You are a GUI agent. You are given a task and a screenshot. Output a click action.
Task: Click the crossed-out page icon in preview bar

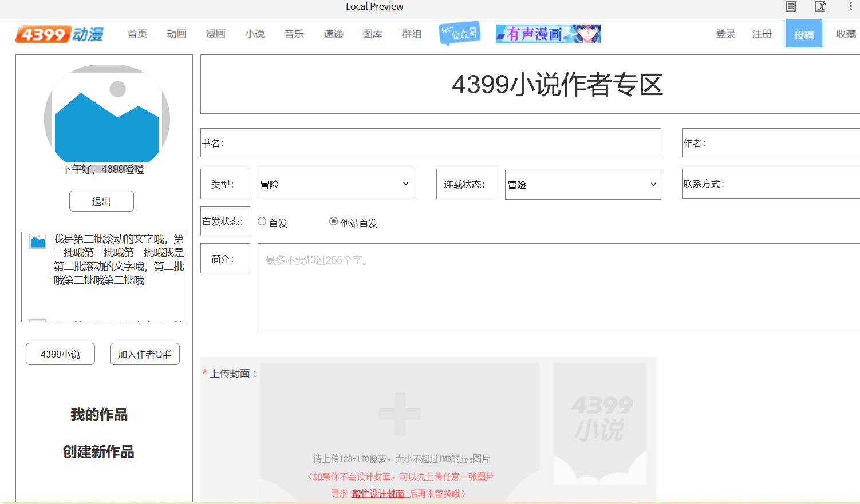click(x=820, y=6)
